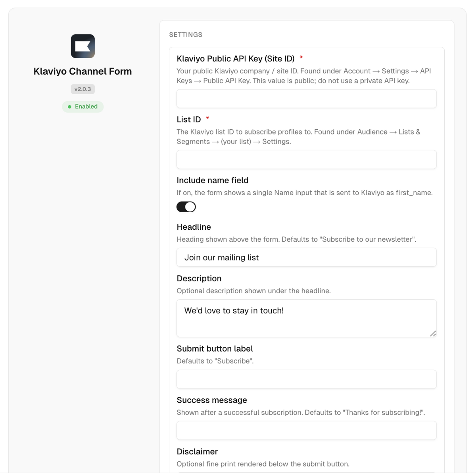The height and width of the screenshot is (473, 476).
Task: Click the help text starting "The Klaviyo list ID"
Action: coord(298,137)
